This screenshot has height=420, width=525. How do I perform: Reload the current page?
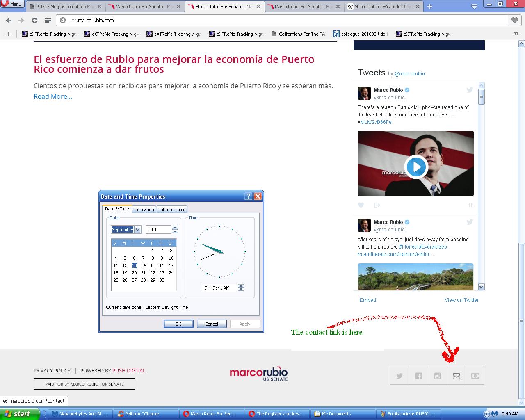34,20
